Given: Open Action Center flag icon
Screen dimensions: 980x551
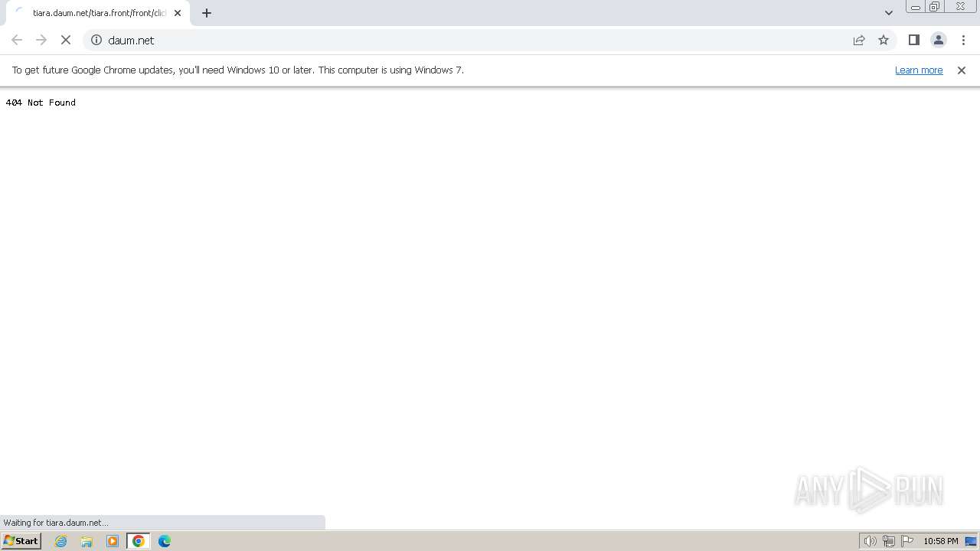Looking at the screenshot, I should coord(907,541).
